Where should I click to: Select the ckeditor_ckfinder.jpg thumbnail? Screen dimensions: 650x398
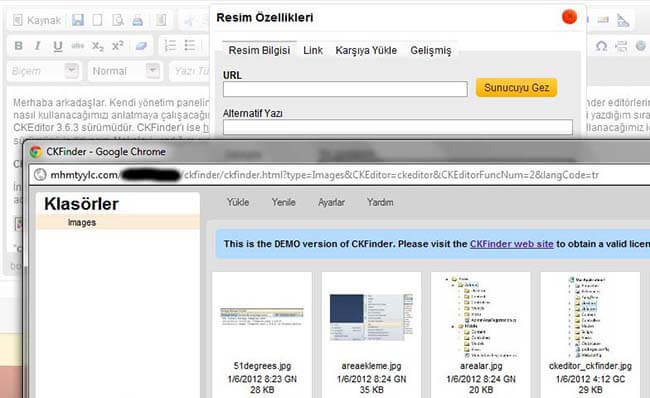coord(590,317)
